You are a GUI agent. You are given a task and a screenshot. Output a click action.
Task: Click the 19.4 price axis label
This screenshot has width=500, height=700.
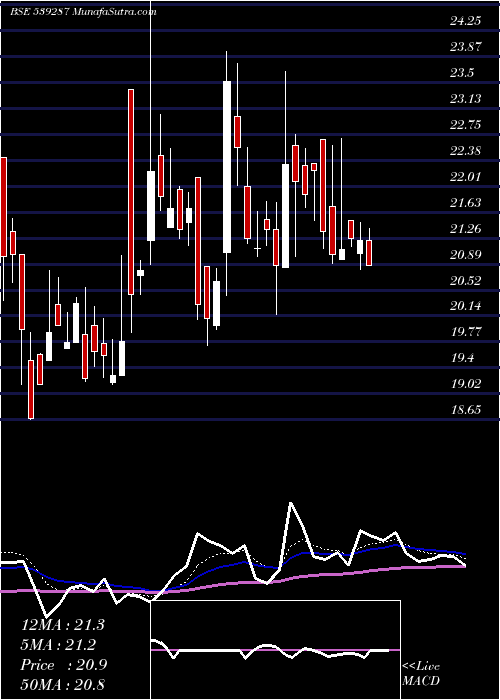point(462,358)
